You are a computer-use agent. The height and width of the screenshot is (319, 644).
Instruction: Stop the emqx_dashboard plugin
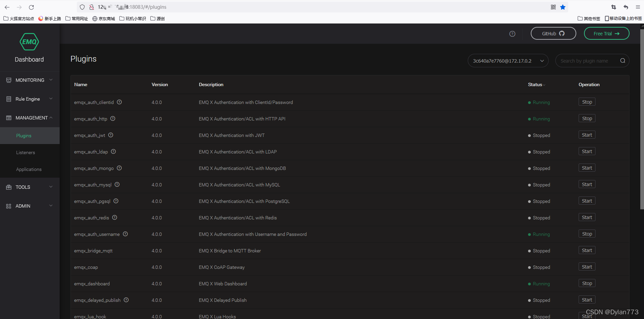pyautogui.click(x=587, y=283)
